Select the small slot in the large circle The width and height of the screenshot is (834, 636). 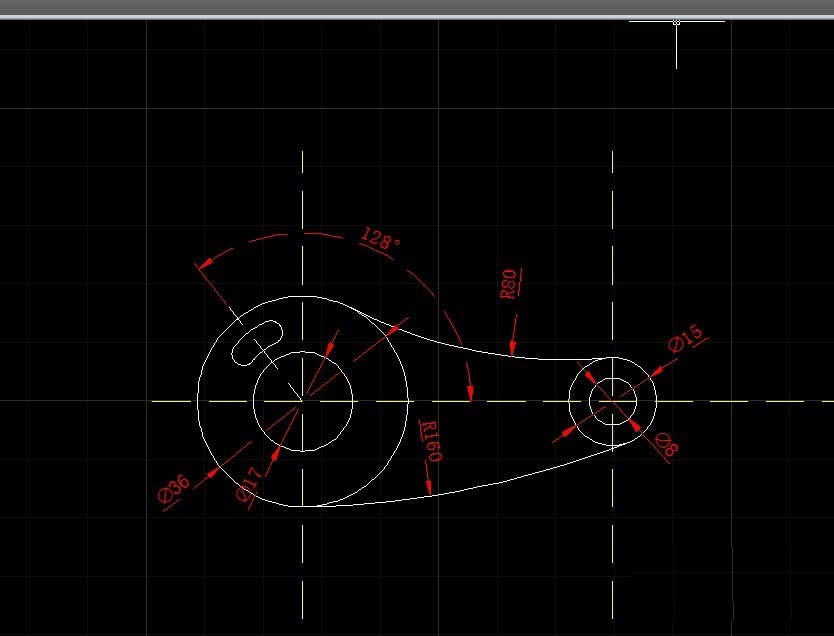(x=258, y=341)
